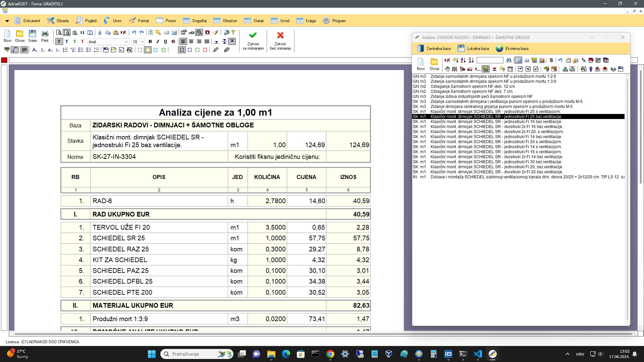The image size is (644, 362).
Task: Click the Undo arrow in the main toolbar
Action: point(134,33)
